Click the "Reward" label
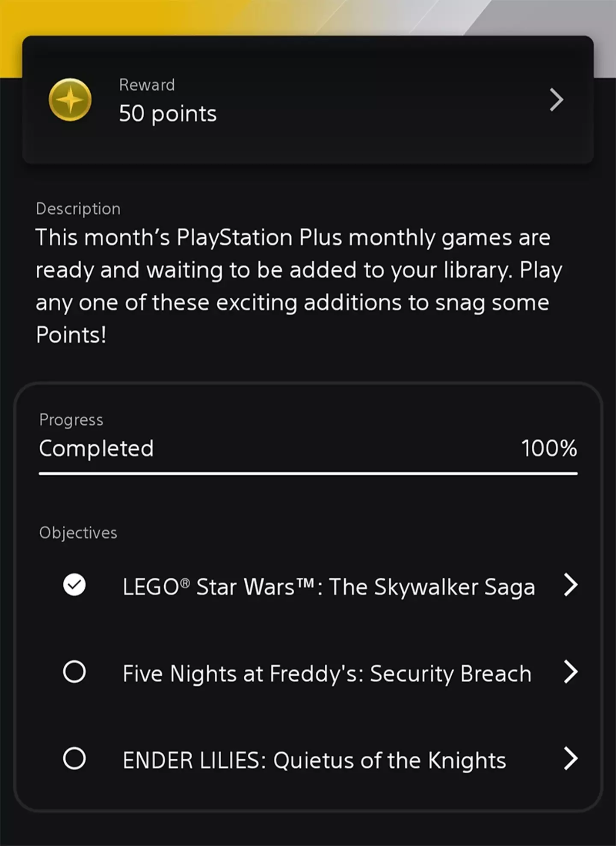This screenshot has width=616, height=846. click(147, 85)
